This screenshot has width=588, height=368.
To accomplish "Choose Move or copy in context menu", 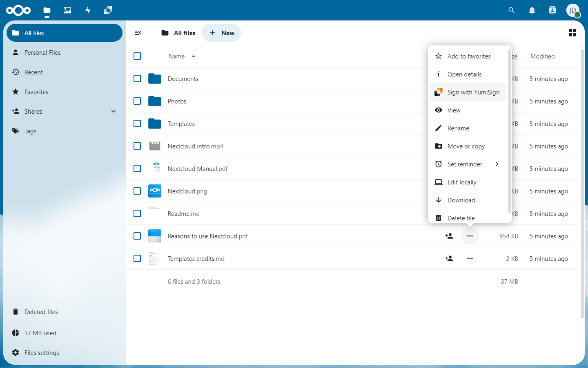I will pos(468,146).
